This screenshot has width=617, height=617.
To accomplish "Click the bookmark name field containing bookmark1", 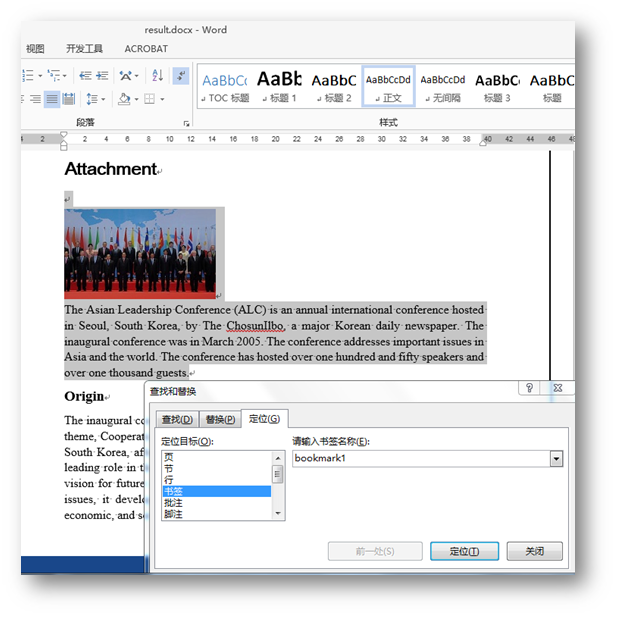I will pos(421,458).
